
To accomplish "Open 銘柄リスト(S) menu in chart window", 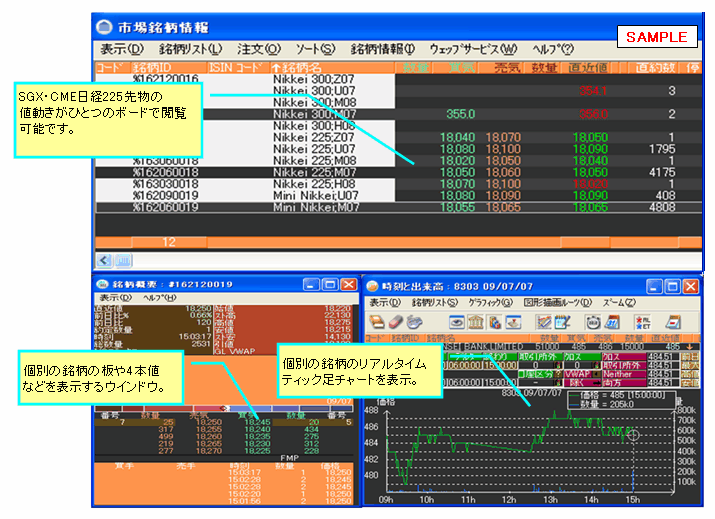I will (x=435, y=302).
